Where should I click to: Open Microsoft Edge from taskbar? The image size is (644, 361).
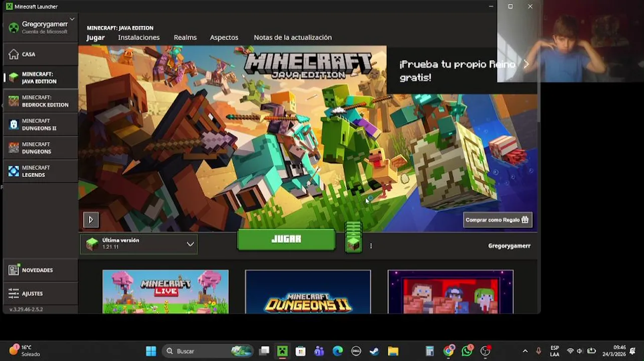tap(338, 351)
